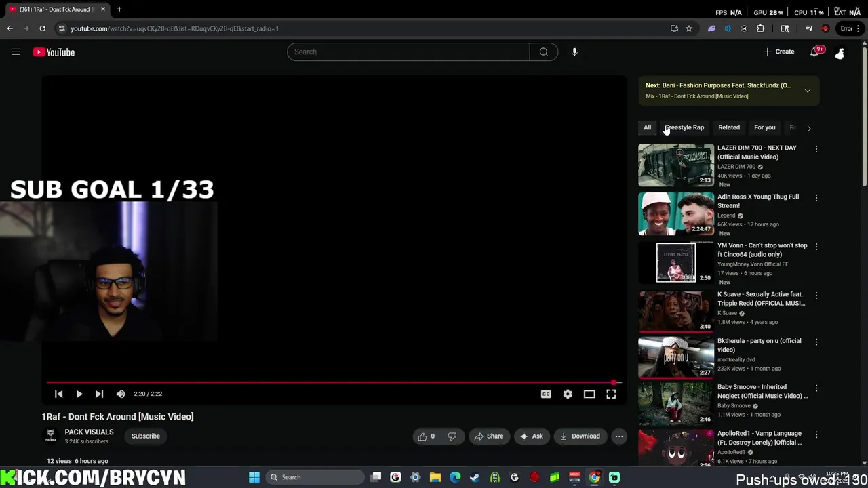Click the browser address bar URL
The image size is (868, 488).
[x=175, y=28]
